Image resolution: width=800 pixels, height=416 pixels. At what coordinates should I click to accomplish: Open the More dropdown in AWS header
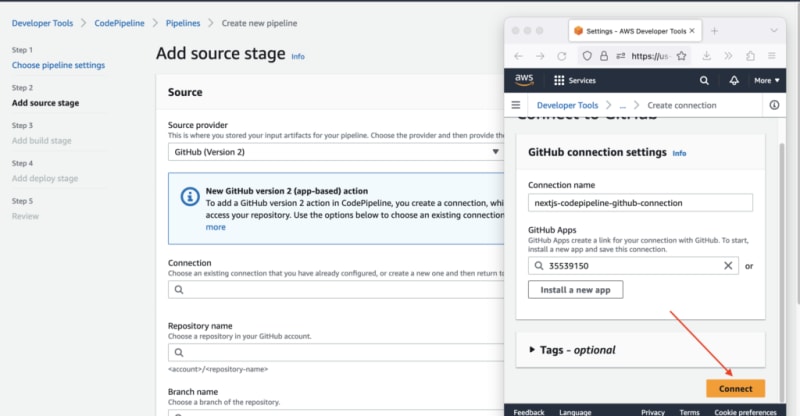tap(767, 81)
